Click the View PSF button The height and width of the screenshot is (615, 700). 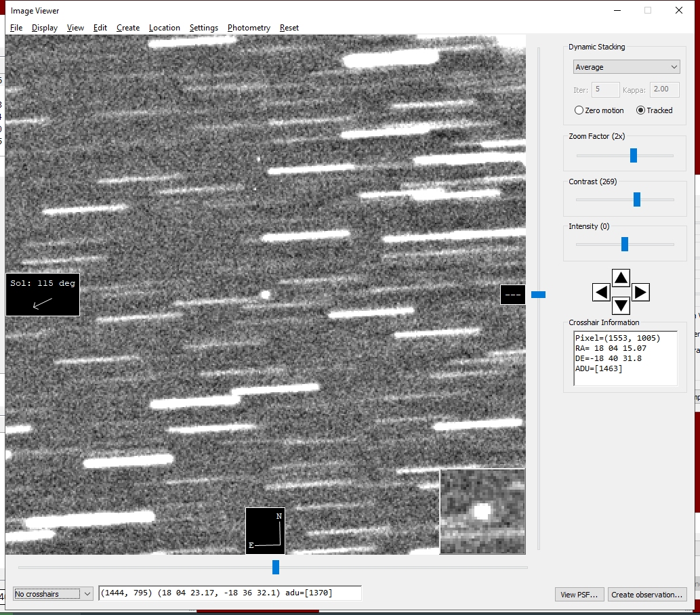pyautogui.click(x=579, y=595)
